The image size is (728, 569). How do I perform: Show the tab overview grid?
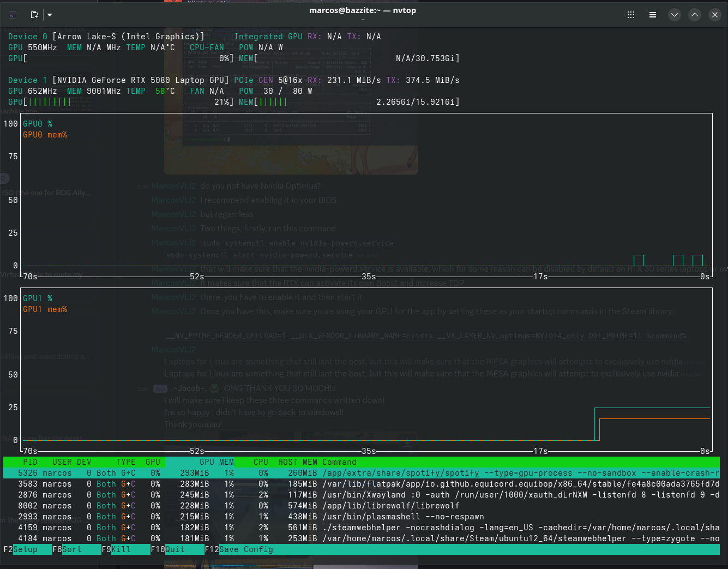pos(631,15)
